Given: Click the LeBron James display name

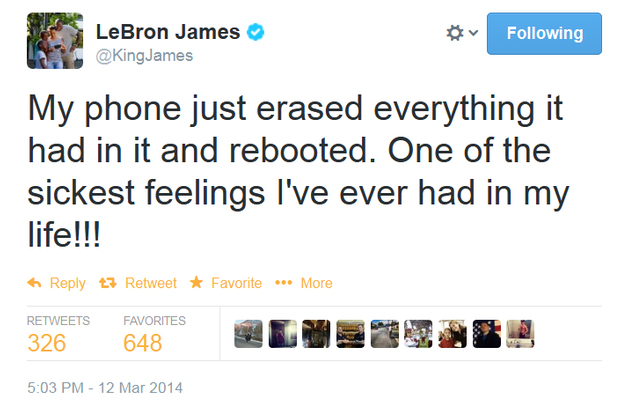Looking at the screenshot, I should pos(167,32).
